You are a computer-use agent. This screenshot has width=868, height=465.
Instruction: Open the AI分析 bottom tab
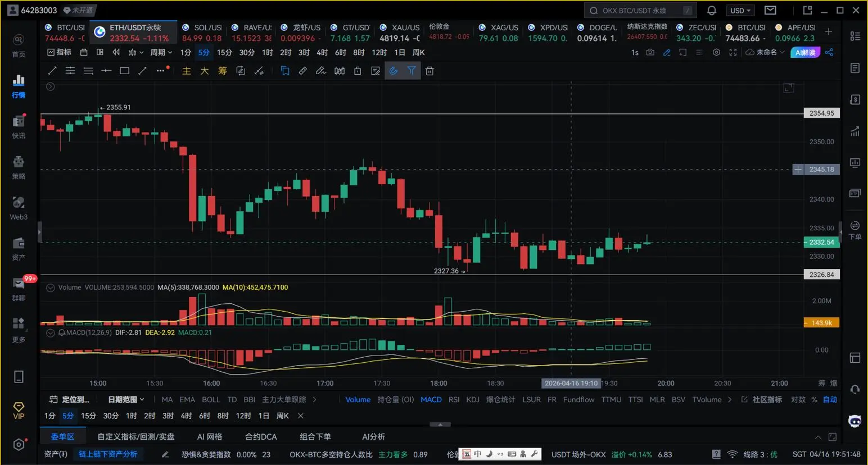coord(373,436)
